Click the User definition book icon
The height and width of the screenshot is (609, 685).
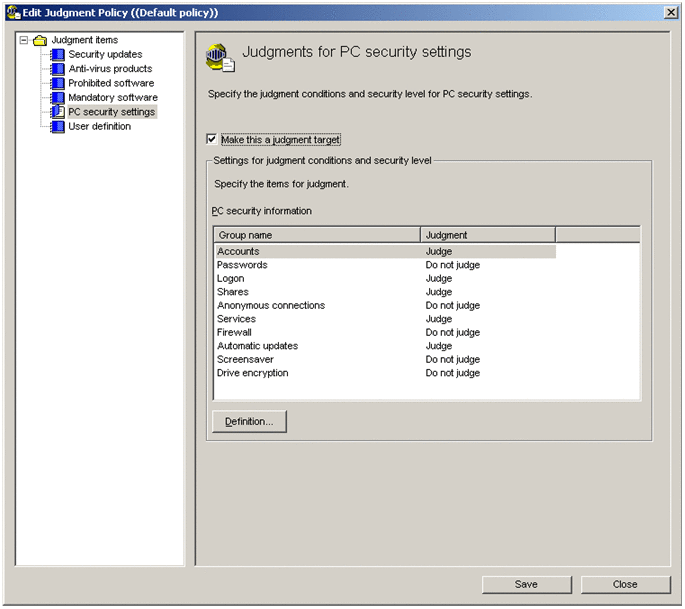(x=57, y=127)
